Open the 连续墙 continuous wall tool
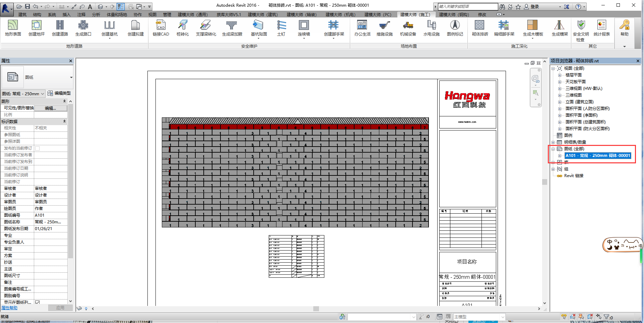This screenshot has width=644, height=323. click(x=304, y=29)
